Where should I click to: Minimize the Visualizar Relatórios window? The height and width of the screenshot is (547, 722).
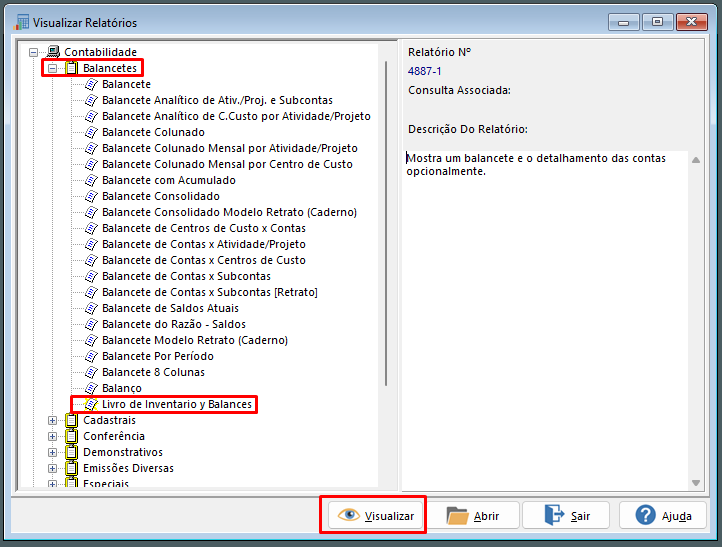click(x=623, y=22)
